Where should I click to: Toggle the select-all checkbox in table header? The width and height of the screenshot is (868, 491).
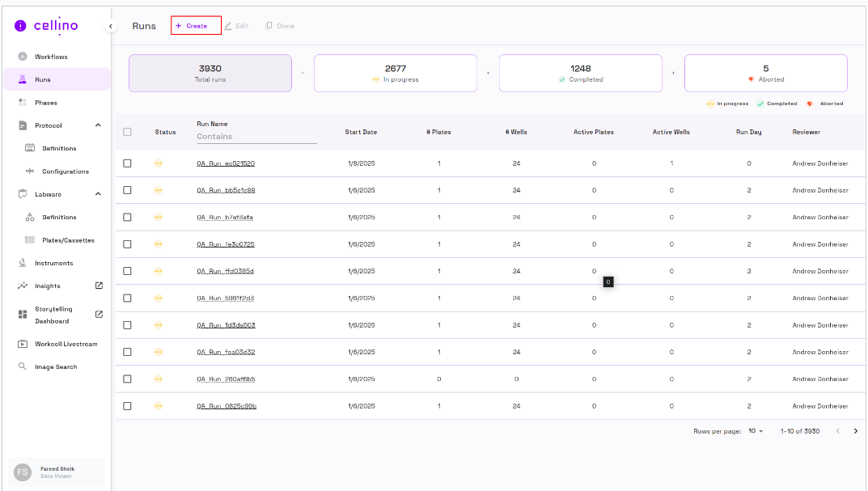(127, 132)
